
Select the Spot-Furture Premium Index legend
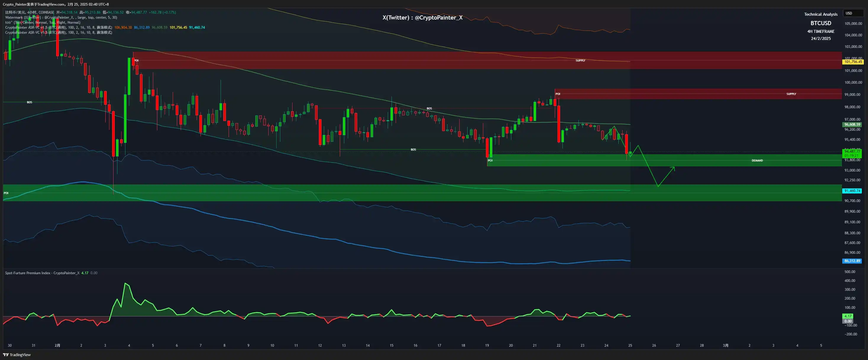click(x=42, y=273)
